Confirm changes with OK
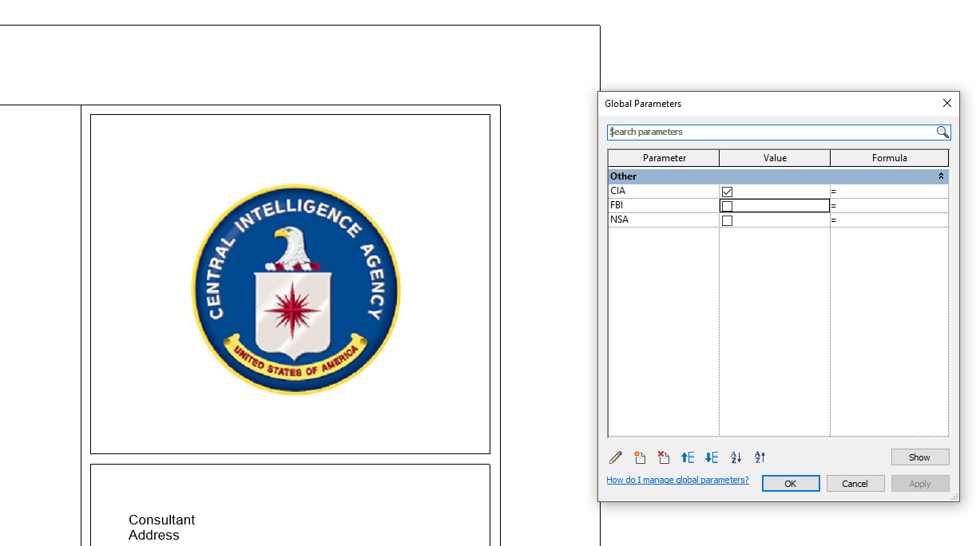The height and width of the screenshot is (546, 980). (791, 483)
